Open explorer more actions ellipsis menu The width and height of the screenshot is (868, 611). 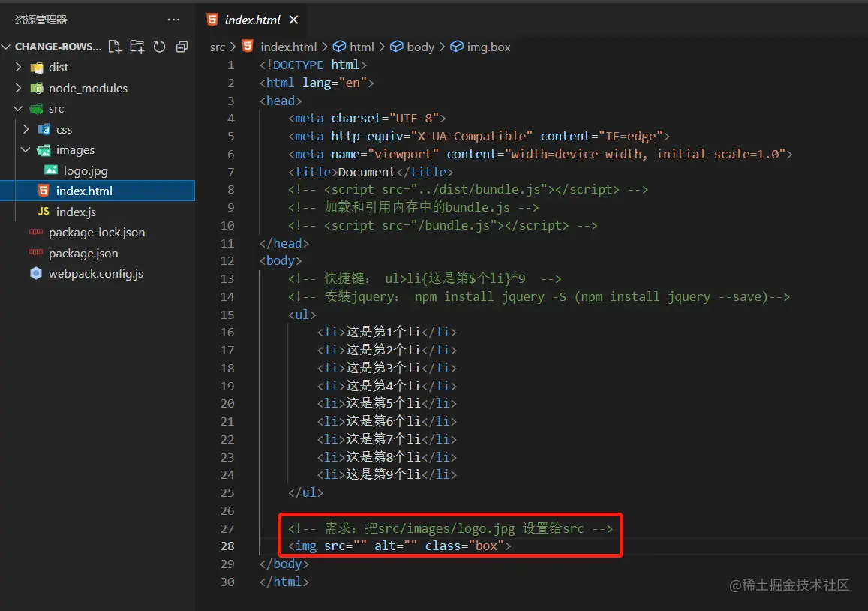coord(173,20)
